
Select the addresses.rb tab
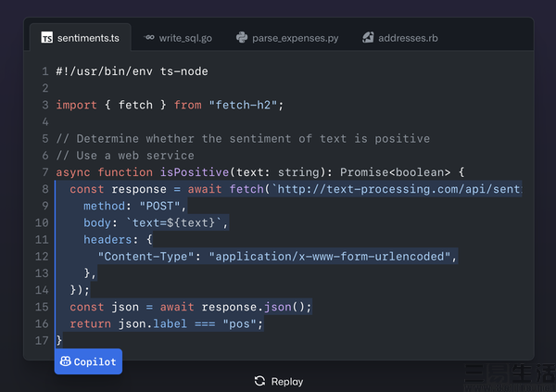(399, 38)
